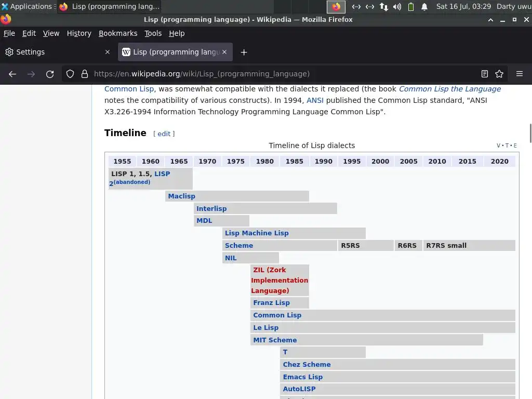Click the R5RS cell in Scheme row
This screenshot has height=399, width=532.
[x=366, y=246]
